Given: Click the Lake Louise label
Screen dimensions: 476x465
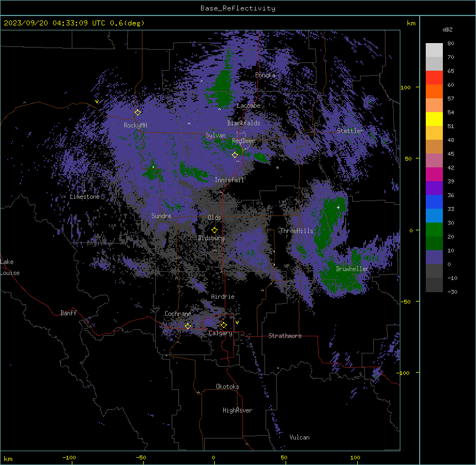Looking at the screenshot, I should tap(10, 267).
